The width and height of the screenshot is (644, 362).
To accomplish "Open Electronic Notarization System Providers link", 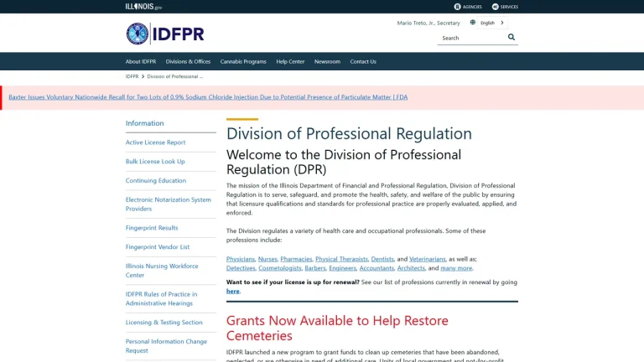I will pyautogui.click(x=169, y=204).
